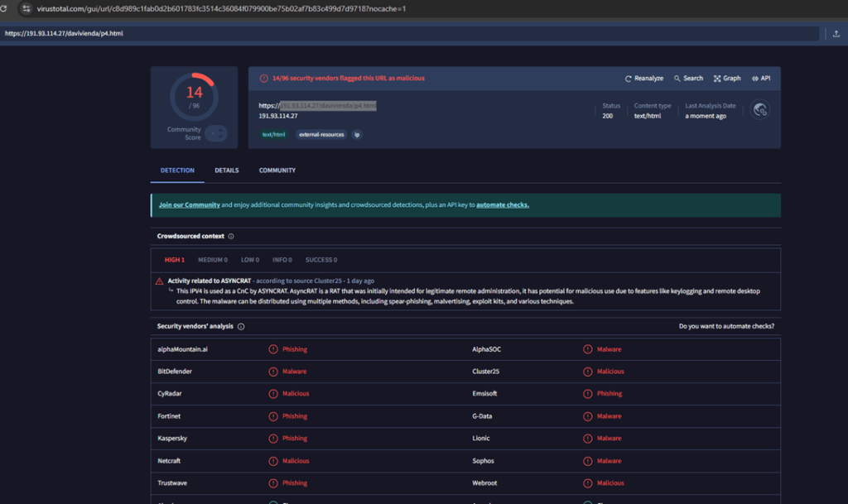Open Search from the report header
Image resolution: width=848 pixels, height=504 pixels.
coord(688,79)
